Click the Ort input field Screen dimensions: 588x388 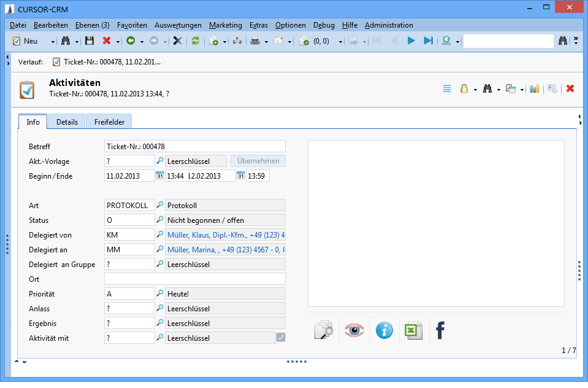point(194,279)
